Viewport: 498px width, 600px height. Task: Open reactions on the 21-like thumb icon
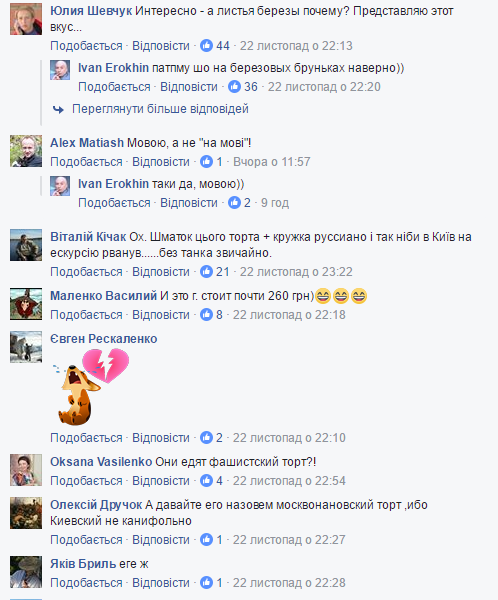[x=206, y=272]
